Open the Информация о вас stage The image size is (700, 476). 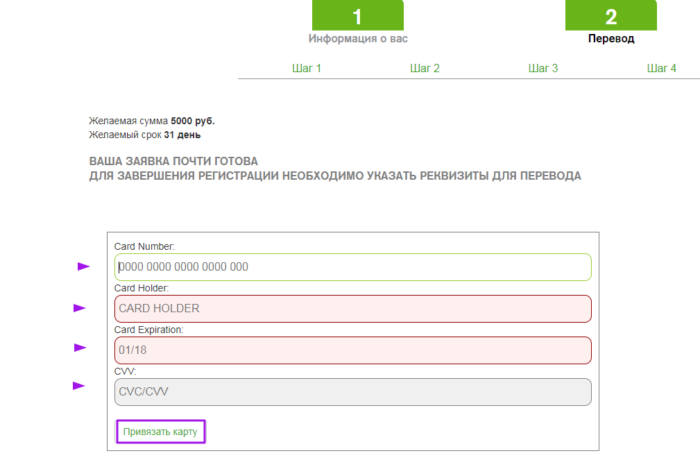click(x=357, y=39)
